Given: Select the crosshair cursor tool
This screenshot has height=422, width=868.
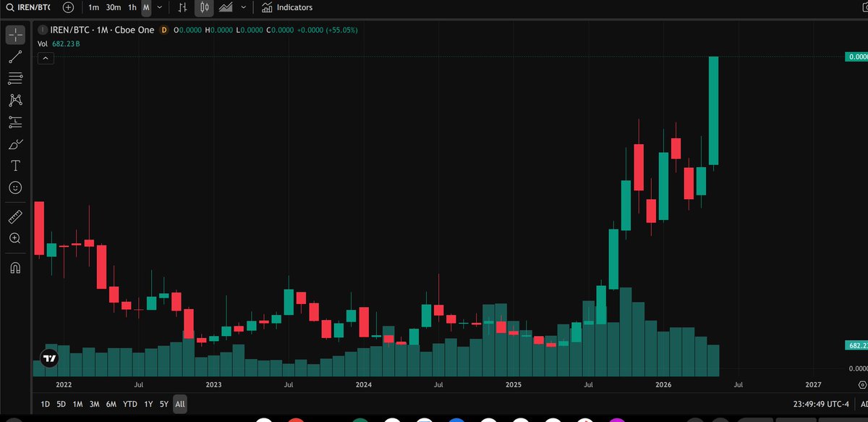Looking at the screenshot, I should pos(15,34).
